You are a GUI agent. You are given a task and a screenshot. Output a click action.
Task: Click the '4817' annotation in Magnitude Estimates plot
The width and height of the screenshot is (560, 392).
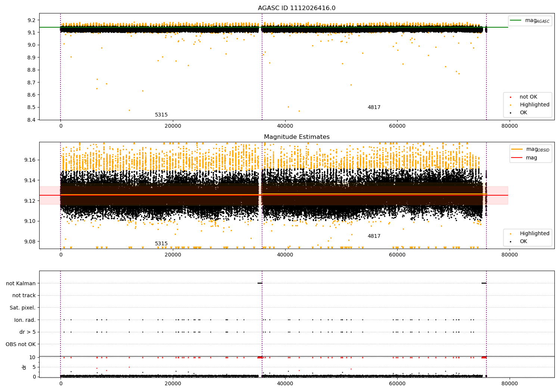(374, 236)
